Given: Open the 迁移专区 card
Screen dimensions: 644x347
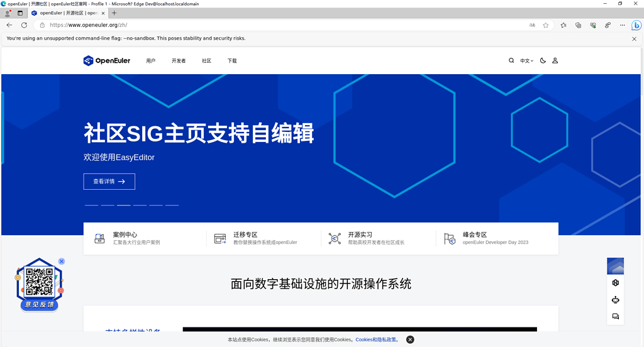Looking at the screenshot, I should coord(264,238).
